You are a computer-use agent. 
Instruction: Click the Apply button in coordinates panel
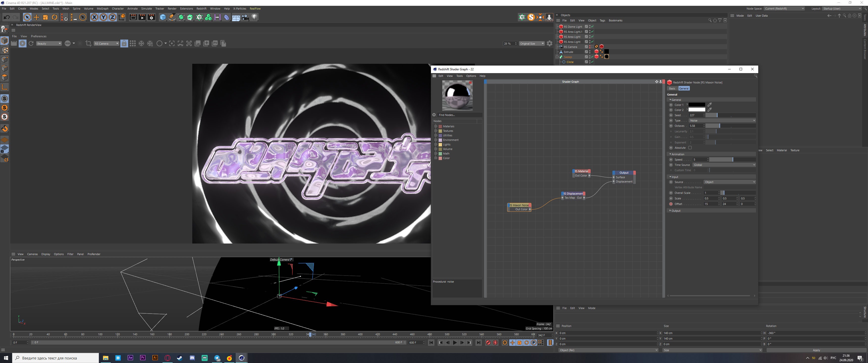pyautogui.click(x=816, y=350)
